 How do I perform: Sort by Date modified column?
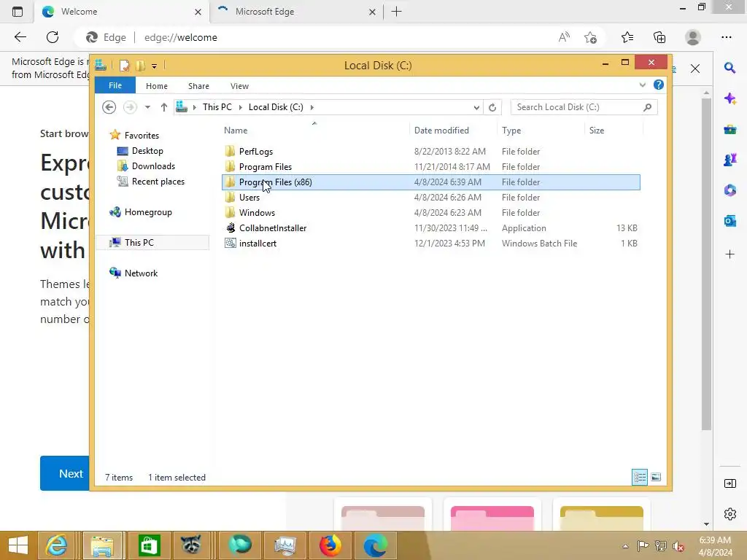pyautogui.click(x=454, y=130)
